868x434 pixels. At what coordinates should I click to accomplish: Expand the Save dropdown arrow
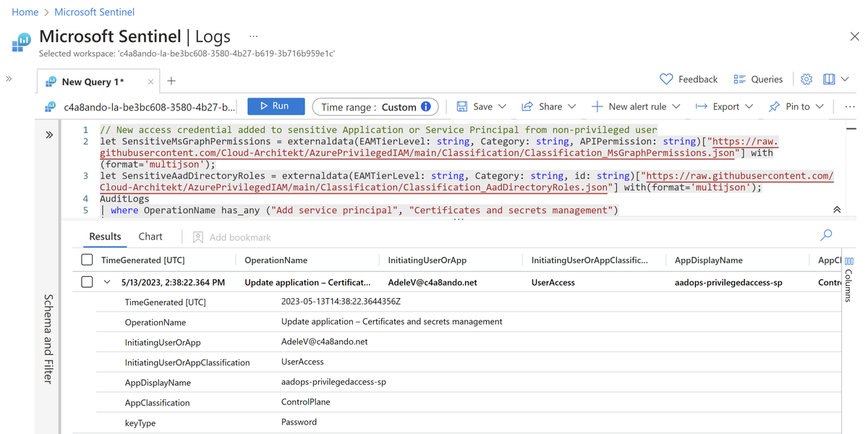[503, 107]
